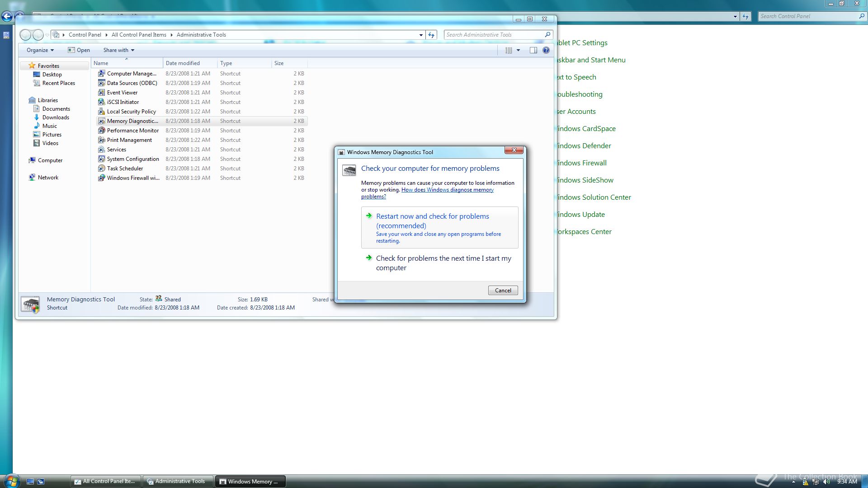Screen dimensions: 868x488
Task: Click taskbar clock showing 9:34 AM
Action: [x=847, y=482]
